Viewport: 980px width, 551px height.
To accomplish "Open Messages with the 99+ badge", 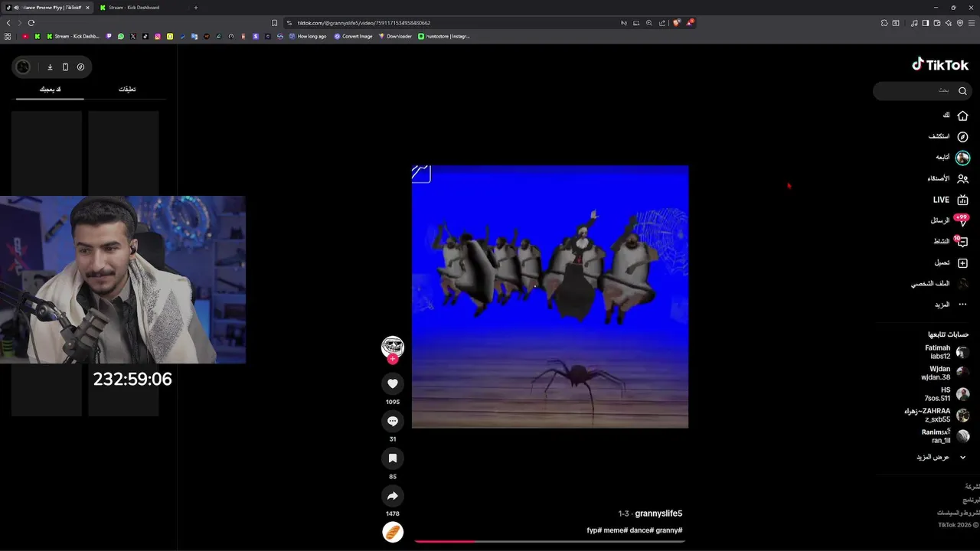I will tap(962, 221).
